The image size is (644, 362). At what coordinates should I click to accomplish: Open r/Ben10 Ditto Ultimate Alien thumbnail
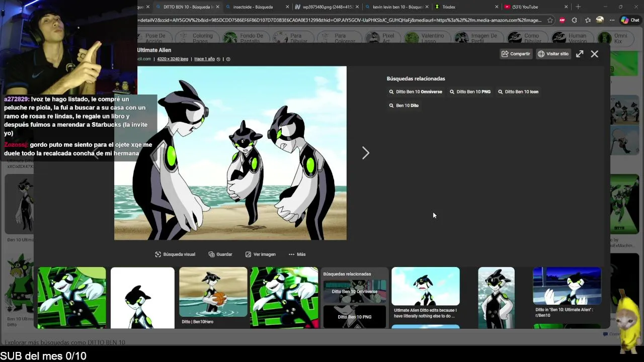coord(567,286)
